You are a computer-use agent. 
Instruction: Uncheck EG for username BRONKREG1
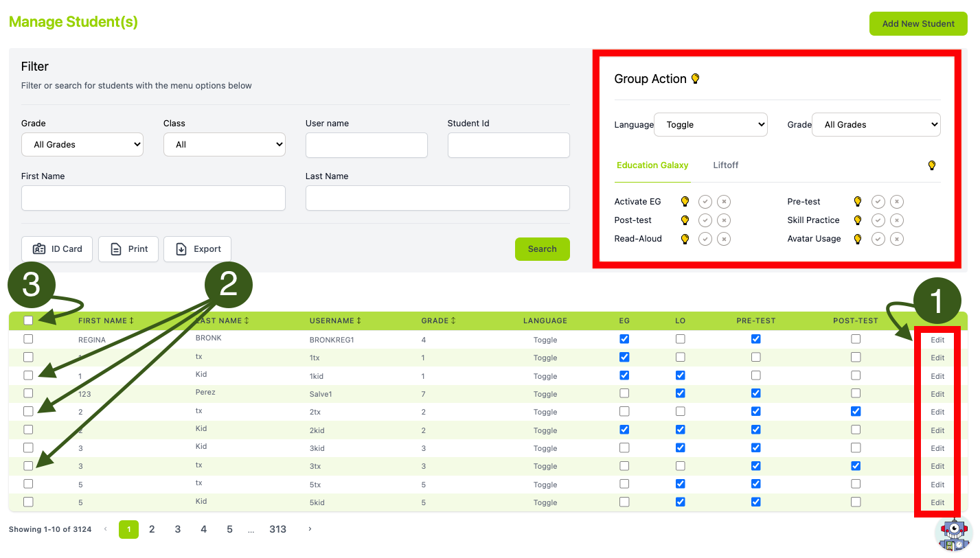point(624,339)
